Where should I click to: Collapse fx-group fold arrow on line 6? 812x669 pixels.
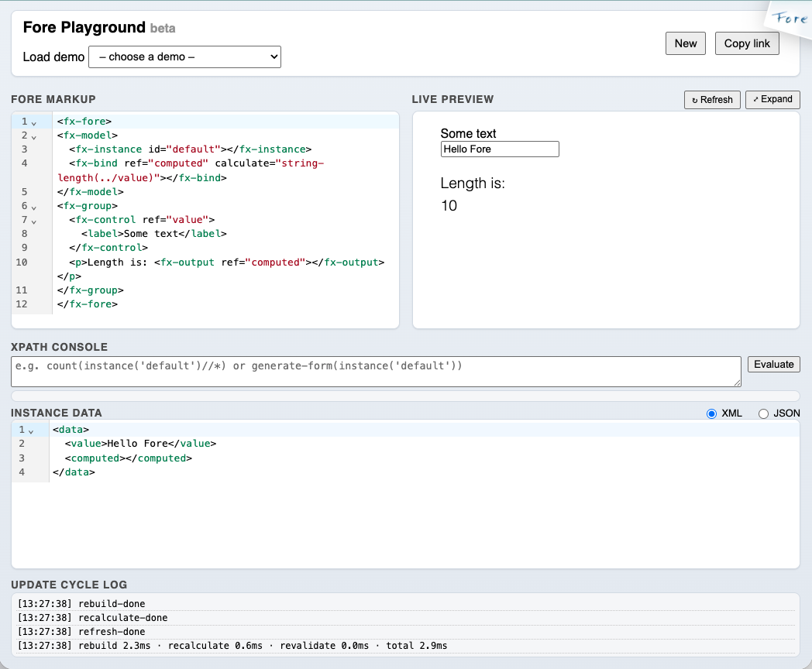pyautogui.click(x=33, y=208)
